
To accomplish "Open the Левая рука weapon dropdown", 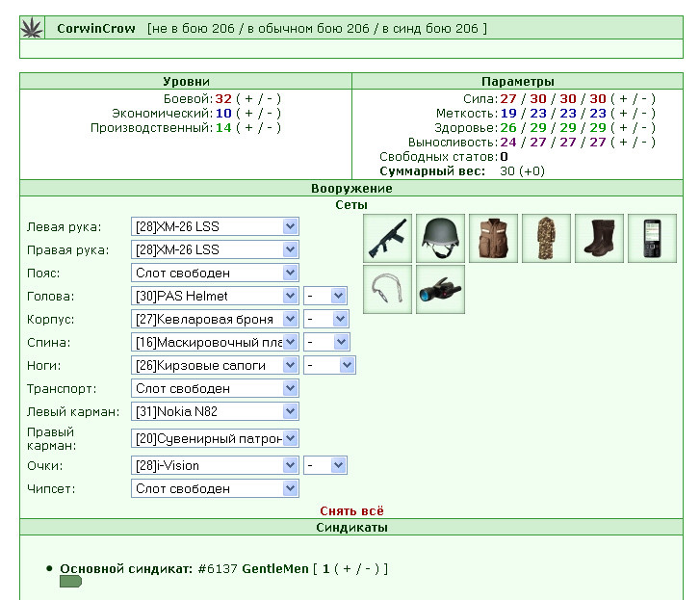I will tap(215, 226).
